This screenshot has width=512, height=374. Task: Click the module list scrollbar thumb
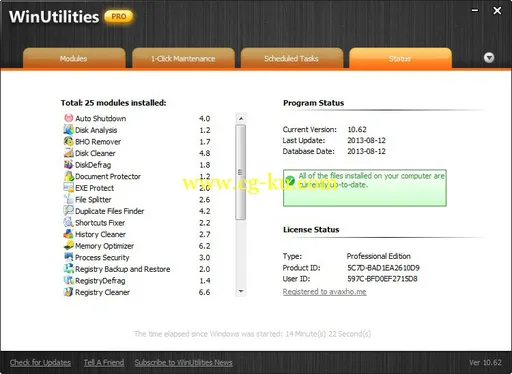(x=240, y=172)
